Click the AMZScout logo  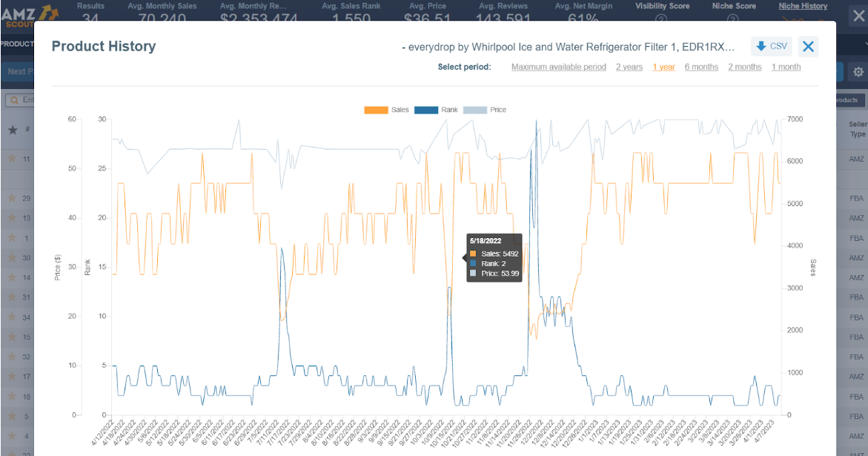24,15
